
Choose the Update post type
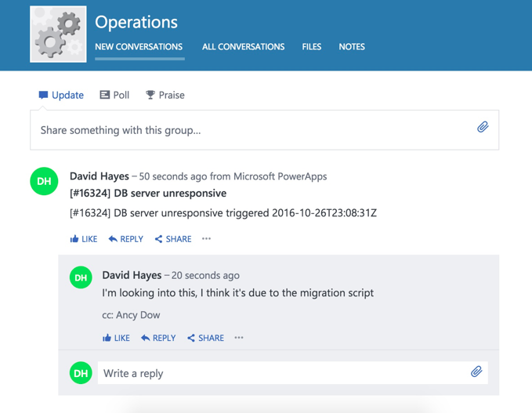point(61,95)
